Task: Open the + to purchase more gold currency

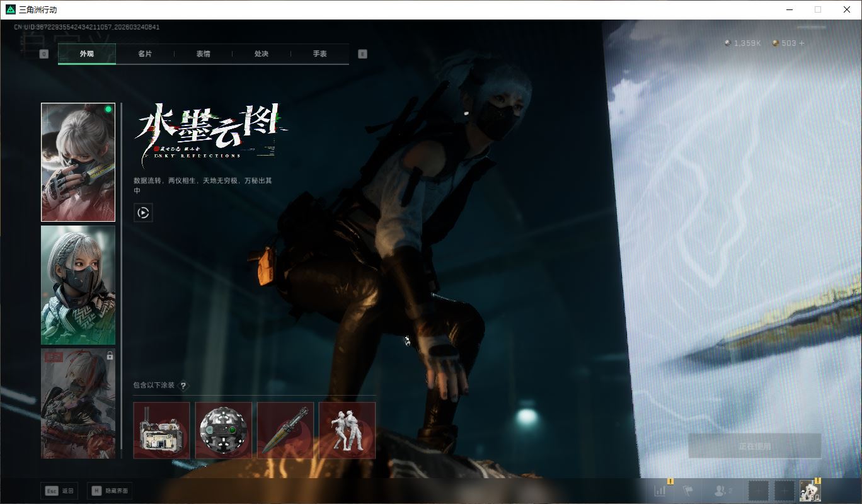Action: pos(803,43)
